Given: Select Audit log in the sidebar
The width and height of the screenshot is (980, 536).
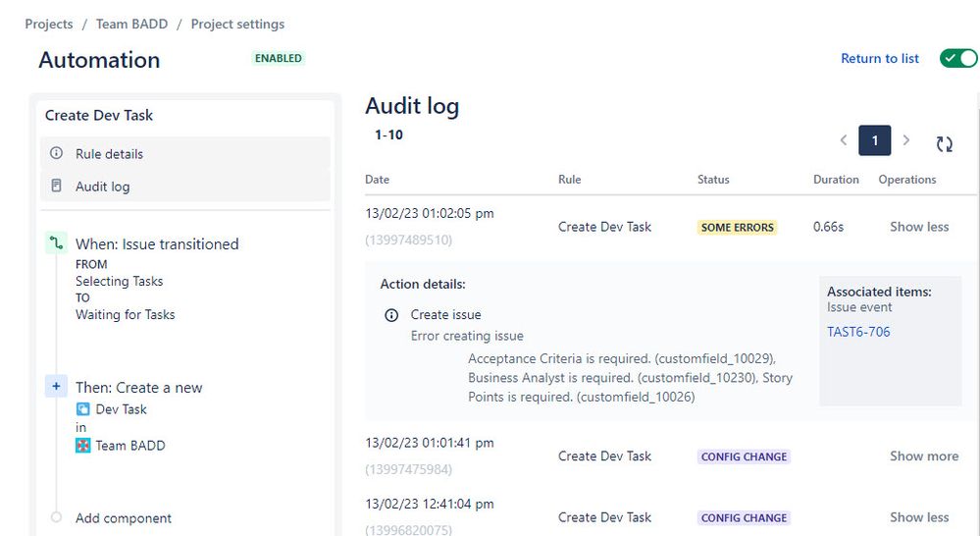Looking at the screenshot, I should [x=185, y=186].
